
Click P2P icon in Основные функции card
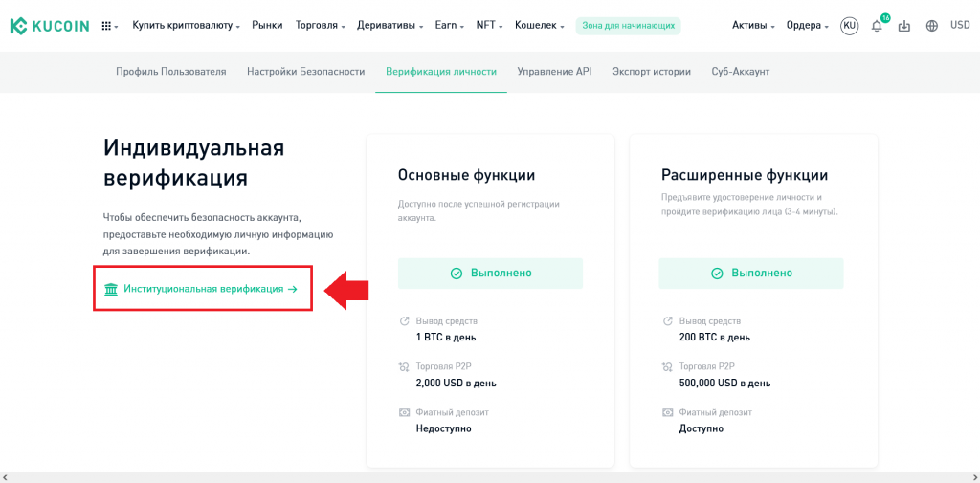404,366
